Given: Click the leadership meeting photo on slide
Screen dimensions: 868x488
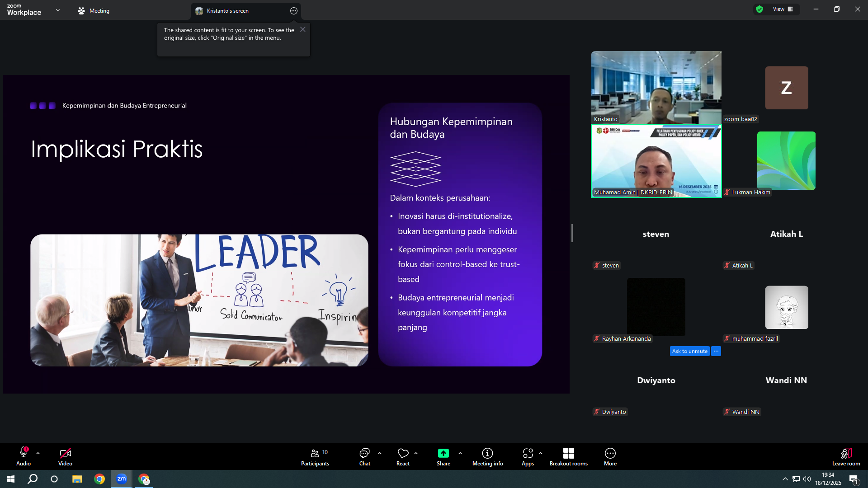Looking at the screenshot, I should point(199,300).
